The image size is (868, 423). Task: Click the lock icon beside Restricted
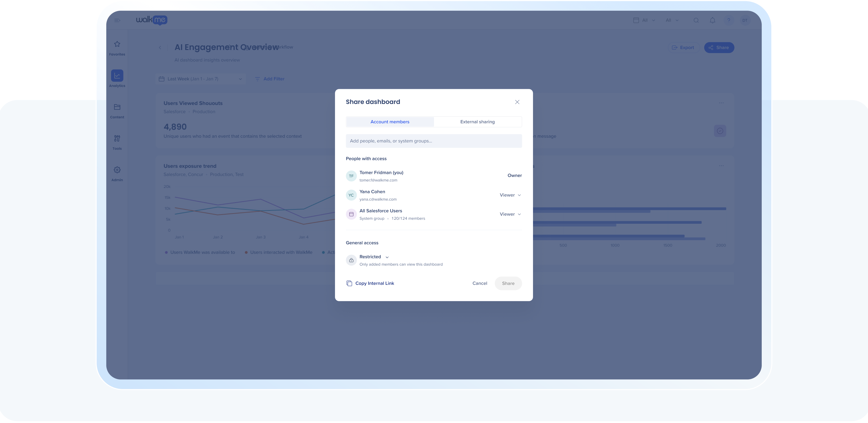coord(351,260)
